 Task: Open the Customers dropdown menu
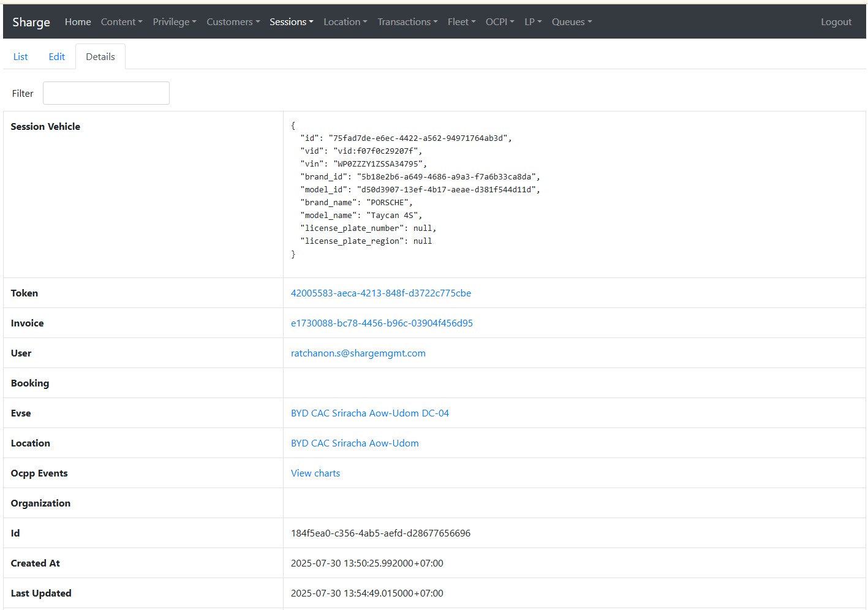coord(233,22)
